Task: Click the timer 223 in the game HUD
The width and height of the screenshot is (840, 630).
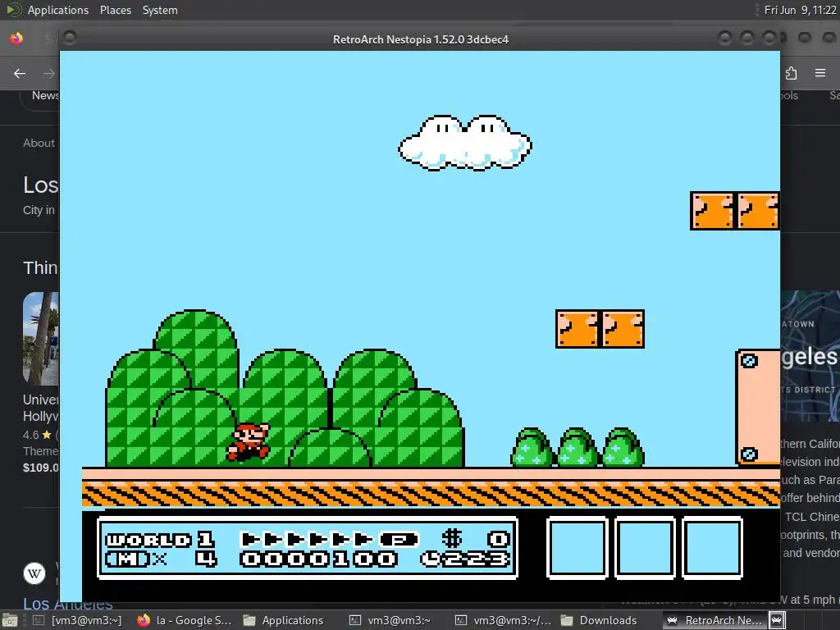Action: click(x=465, y=559)
